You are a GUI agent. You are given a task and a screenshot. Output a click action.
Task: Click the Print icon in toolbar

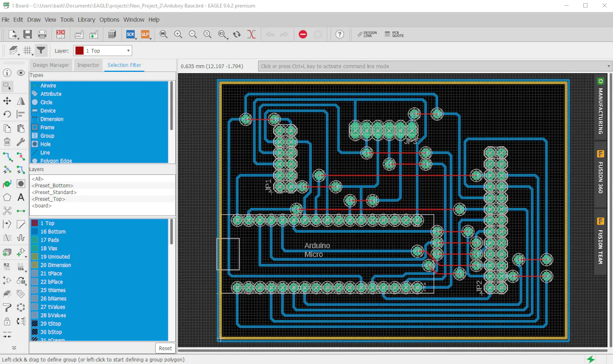(x=42, y=34)
